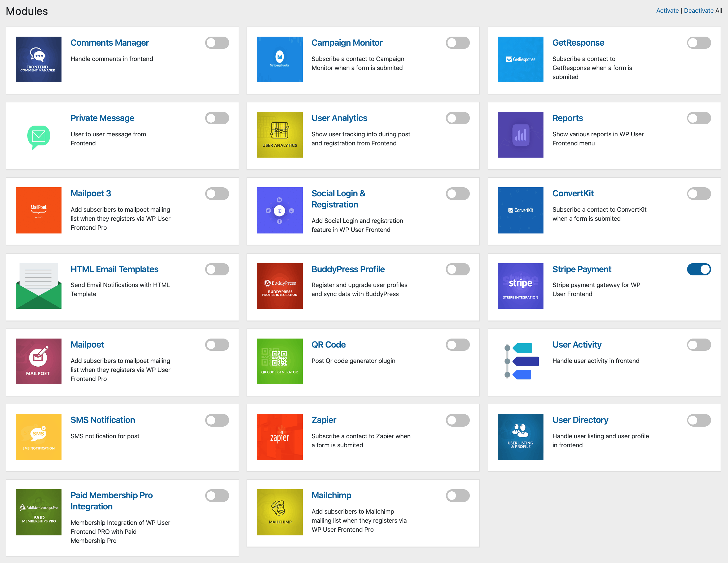Click the User Analytics module icon

280,135
